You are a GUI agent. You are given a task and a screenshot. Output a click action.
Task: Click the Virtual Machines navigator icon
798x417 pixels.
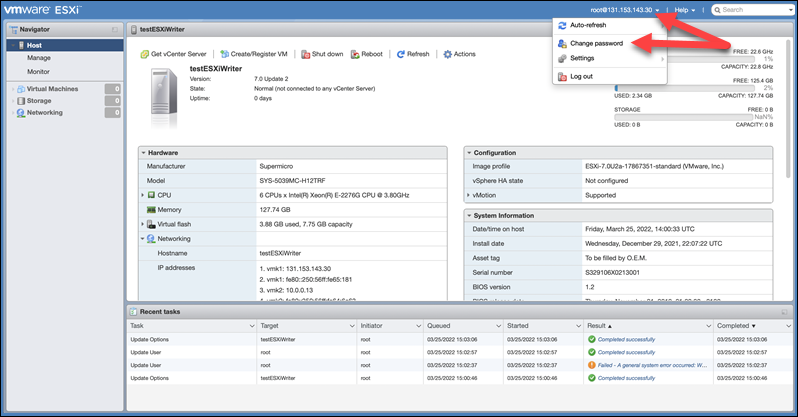(x=21, y=89)
